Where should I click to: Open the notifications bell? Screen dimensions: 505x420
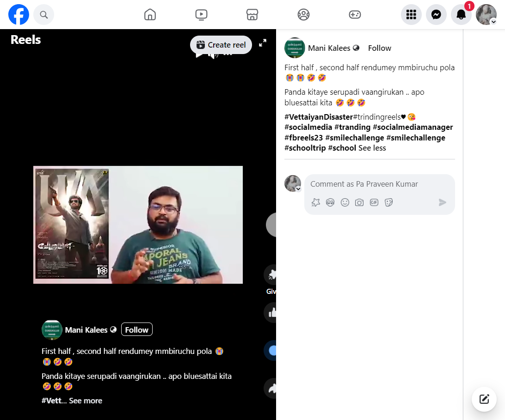pyautogui.click(x=461, y=14)
